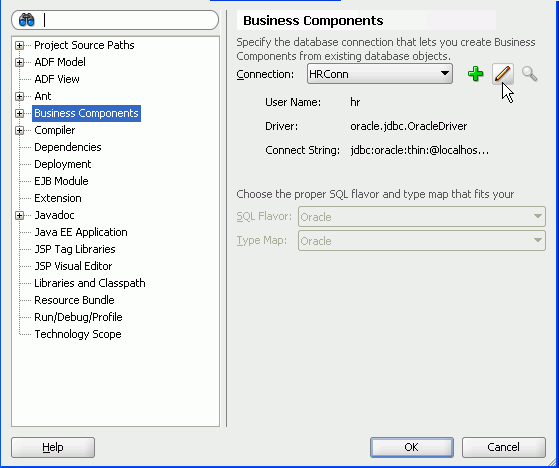
Task: Click the green plus new connection icon
Action: tap(476, 74)
